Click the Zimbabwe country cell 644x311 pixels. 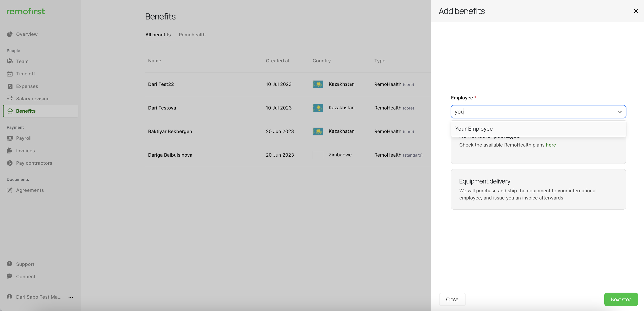point(340,155)
